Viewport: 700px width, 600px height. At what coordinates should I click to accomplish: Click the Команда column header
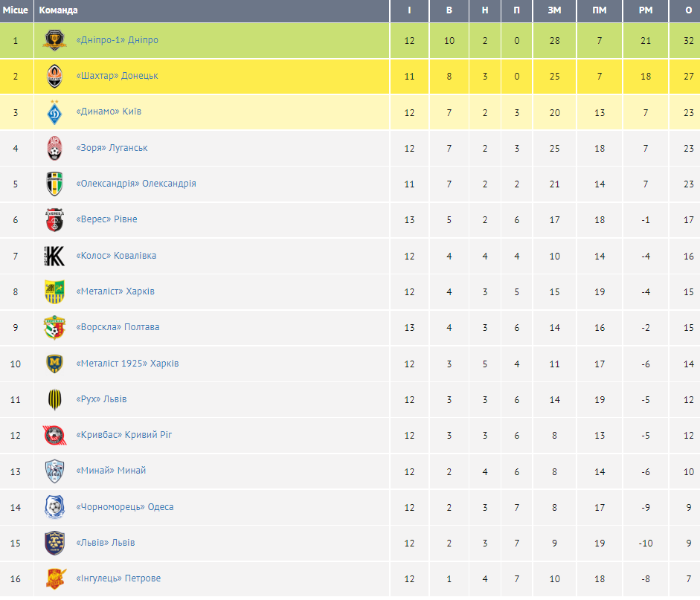(58, 10)
